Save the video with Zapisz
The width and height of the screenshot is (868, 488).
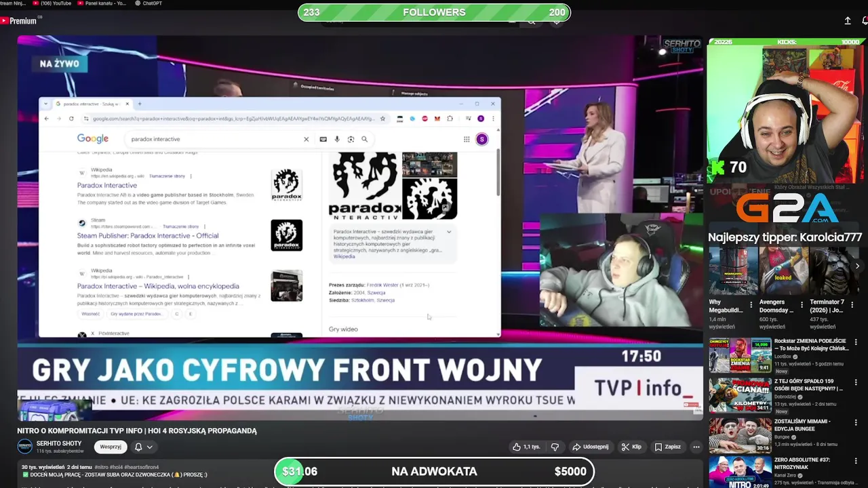(x=668, y=447)
